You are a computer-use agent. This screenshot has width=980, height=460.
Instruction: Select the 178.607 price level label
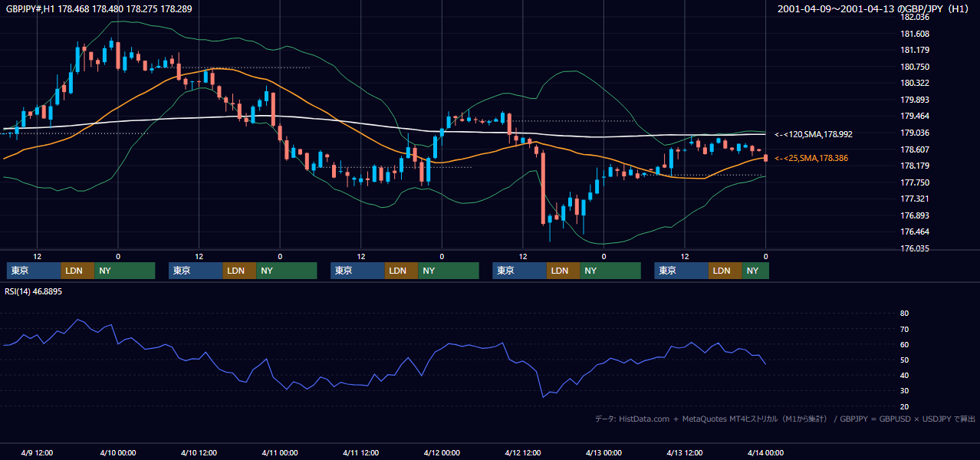click(915, 149)
